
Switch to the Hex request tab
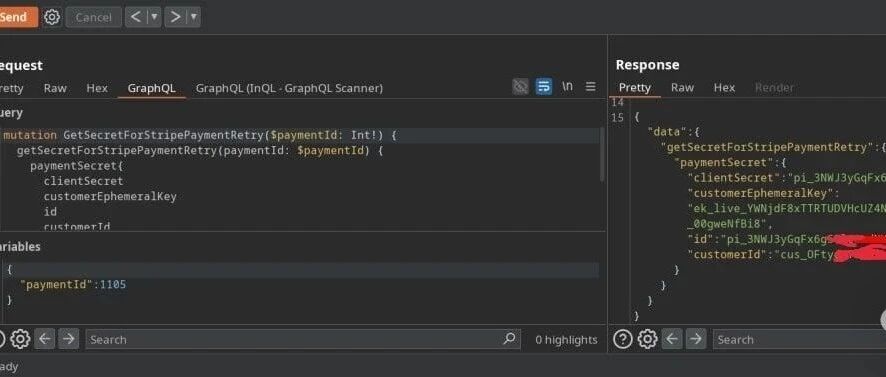pos(97,88)
